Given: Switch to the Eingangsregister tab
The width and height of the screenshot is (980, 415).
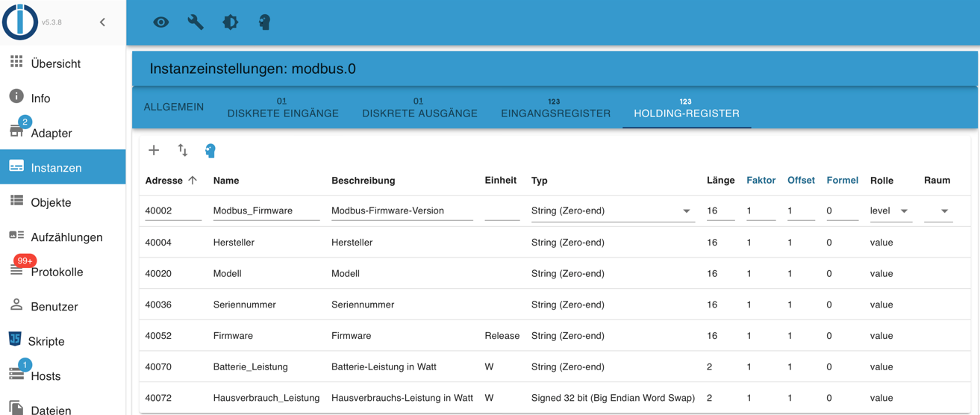Looking at the screenshot, I should coord(555,107).
